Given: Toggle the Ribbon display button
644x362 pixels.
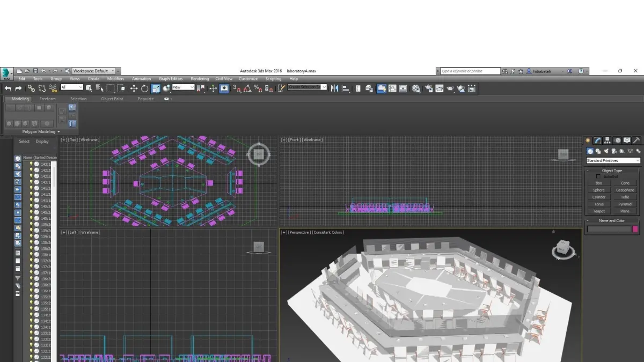Looking at the screenshot, I should [381, 88].
